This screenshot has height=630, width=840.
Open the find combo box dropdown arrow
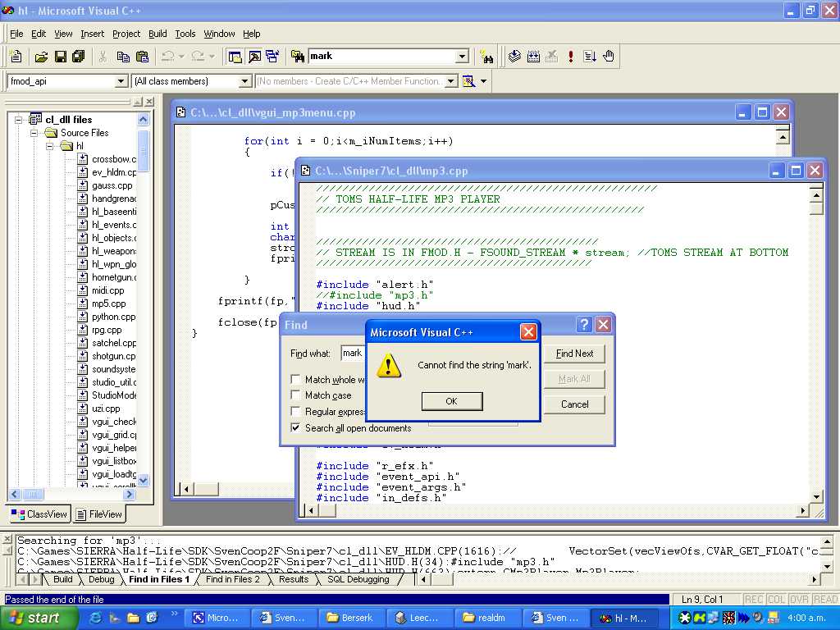(x=463, y=57)
